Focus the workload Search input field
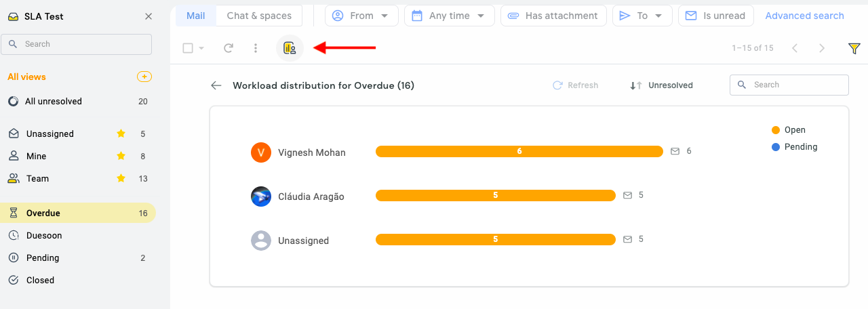This screenshot has width=868, height=309. pyautogui.click(x=789, y=85)
